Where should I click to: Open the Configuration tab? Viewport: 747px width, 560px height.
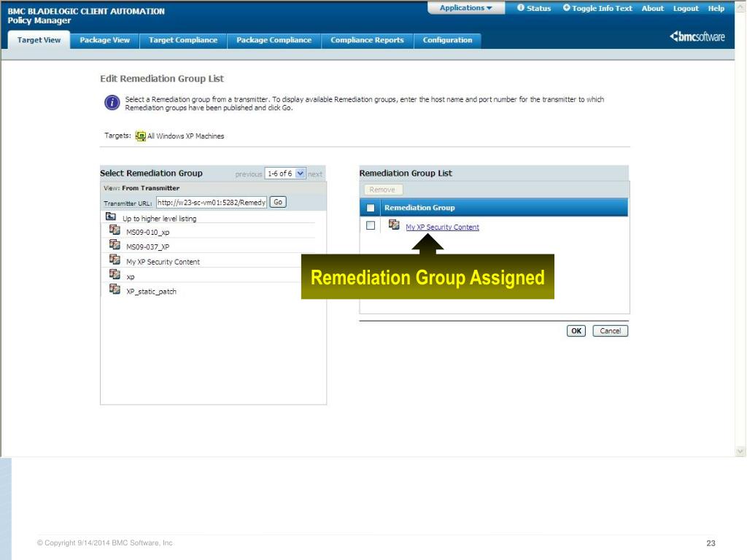(447, 41)
